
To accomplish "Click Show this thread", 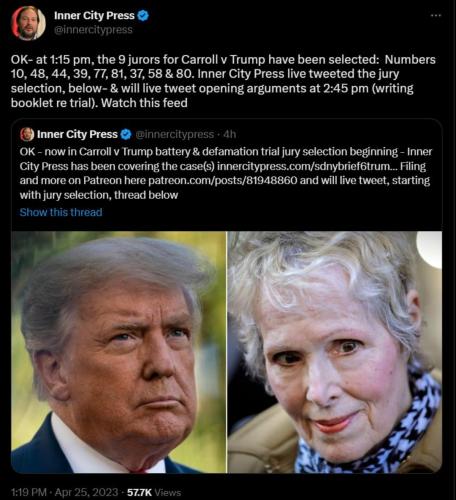I will [61, 212].
